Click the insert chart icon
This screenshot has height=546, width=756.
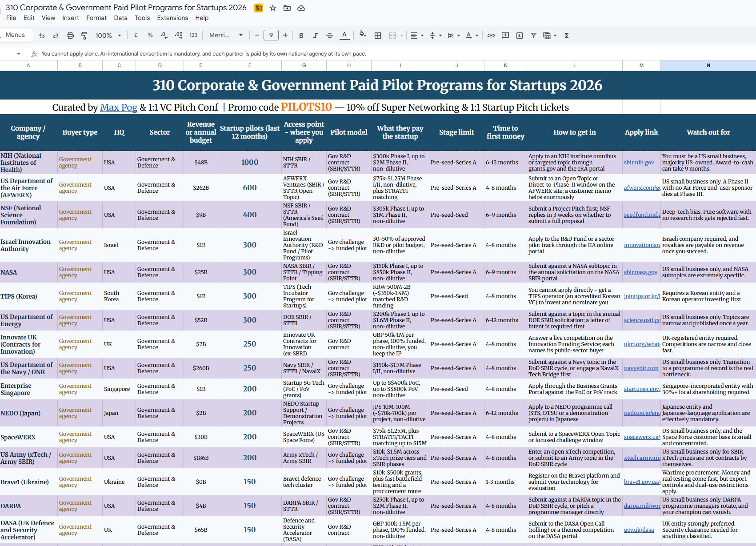[x=520, y=36]
